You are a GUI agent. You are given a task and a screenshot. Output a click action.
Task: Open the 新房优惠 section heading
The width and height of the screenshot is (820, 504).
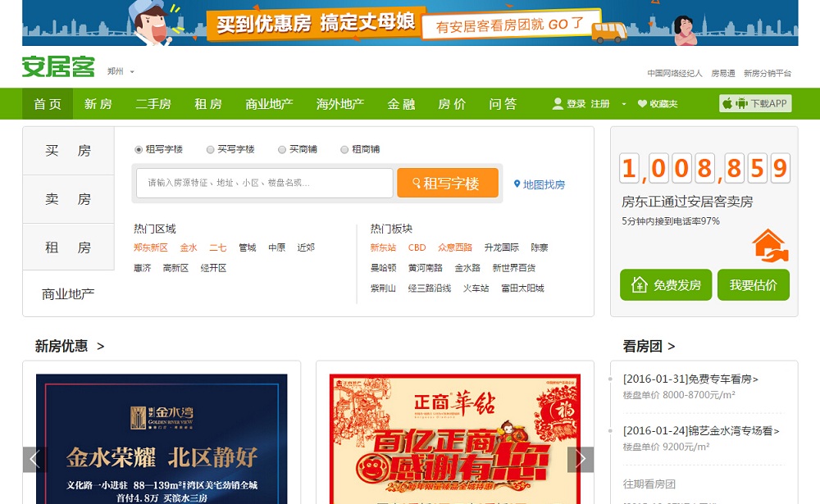coord(70,346)
